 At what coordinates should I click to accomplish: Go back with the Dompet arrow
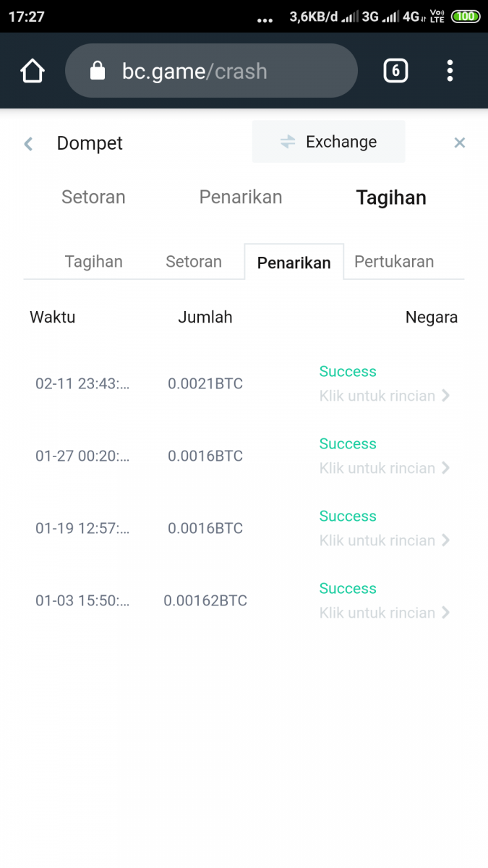(28, 143)
